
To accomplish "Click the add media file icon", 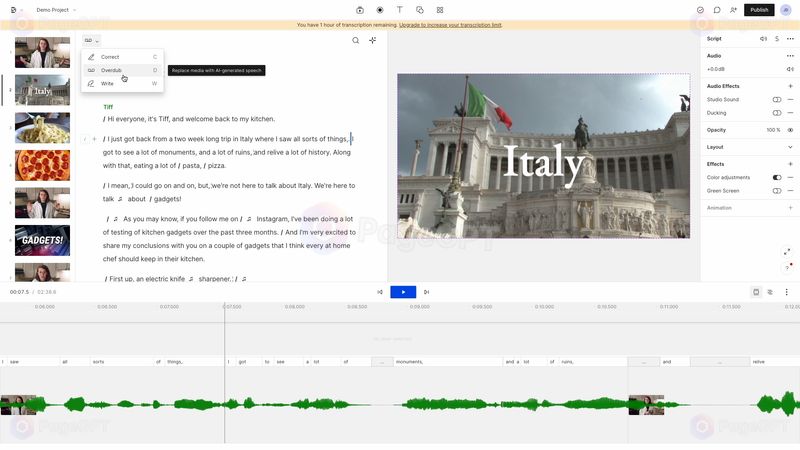I will coord(360,10).
